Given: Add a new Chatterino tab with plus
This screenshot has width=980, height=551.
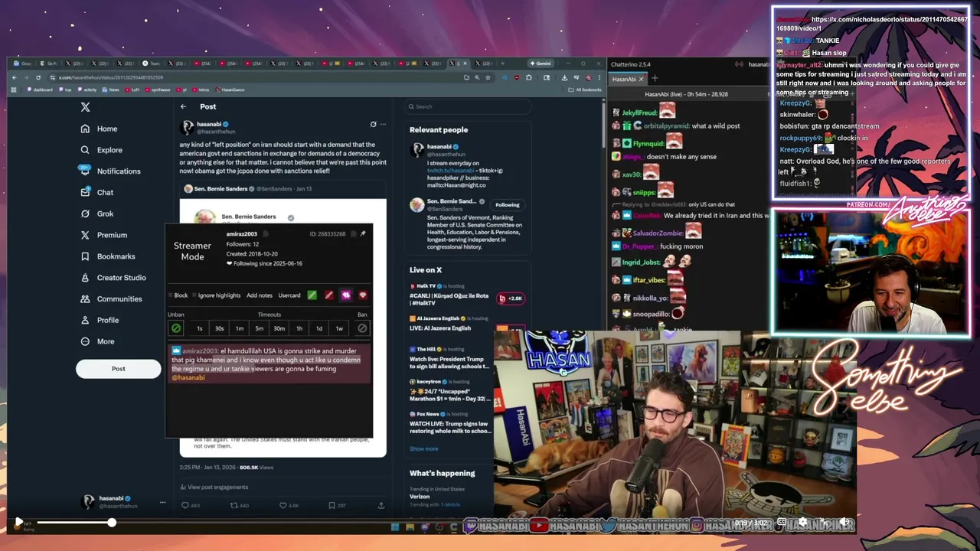Looking at the screenshot, I should coord(654,78).
